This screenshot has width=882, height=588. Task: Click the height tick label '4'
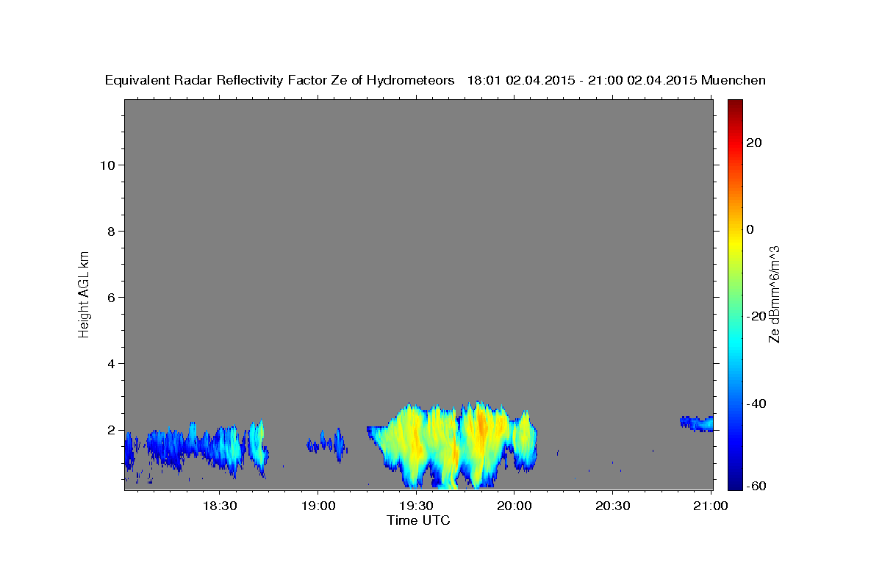pos(112,364)
